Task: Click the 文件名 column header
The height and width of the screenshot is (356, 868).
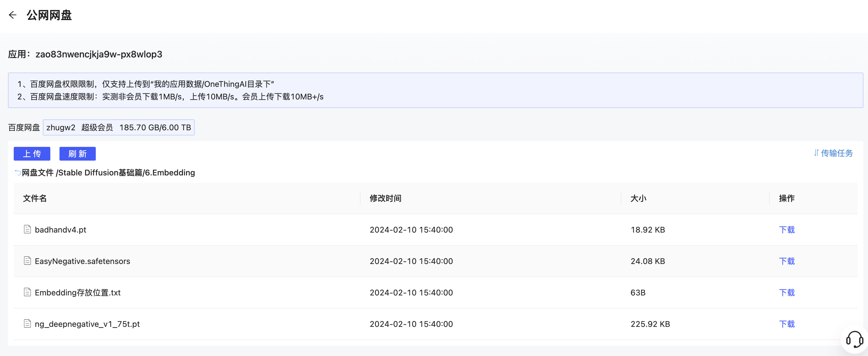Action: pyautogui.click(x=35, y=198)
